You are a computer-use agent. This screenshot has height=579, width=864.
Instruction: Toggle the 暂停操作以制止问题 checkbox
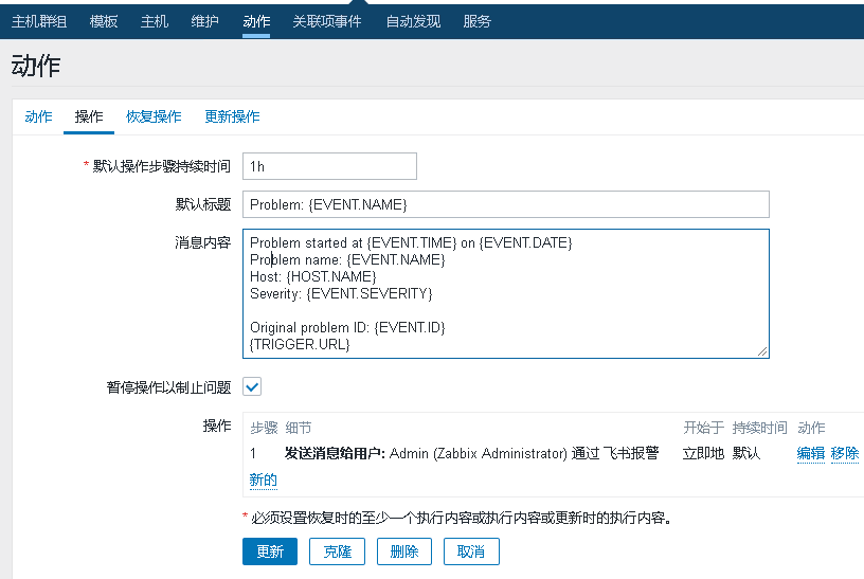coord(252,387)
